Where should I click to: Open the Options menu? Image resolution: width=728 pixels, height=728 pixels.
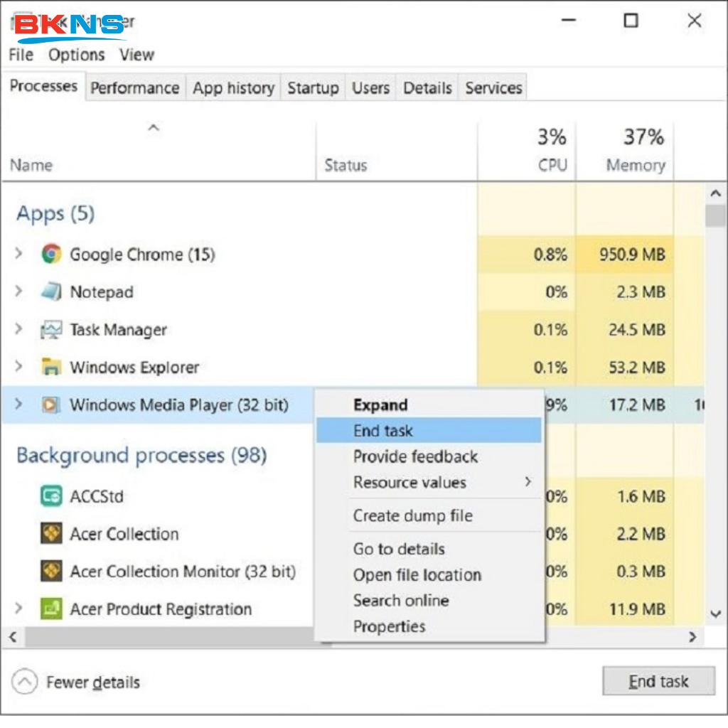click(76, 55)
